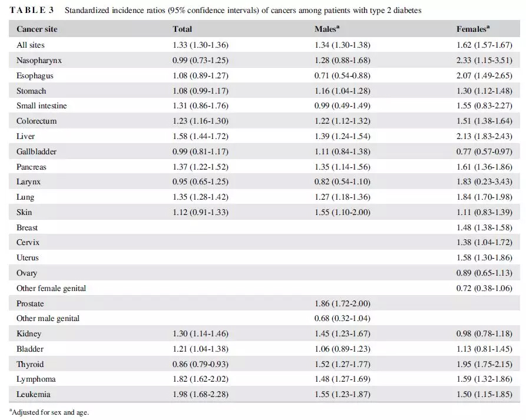Click the Leukemia total value 1.98 (1.68-2.28)
This screenshot has width=526, height=420.
tap(200, 394)
